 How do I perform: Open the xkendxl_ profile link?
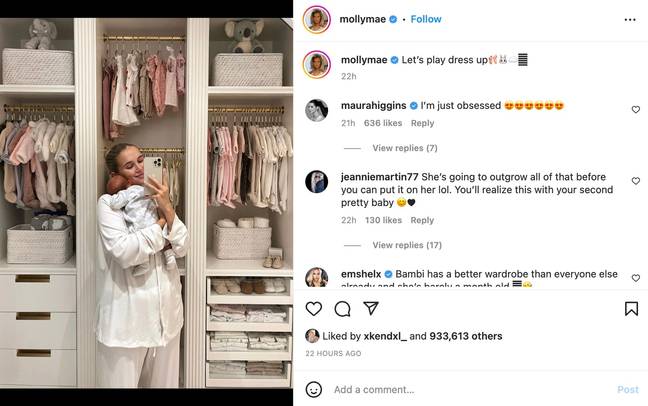point(385,336)
